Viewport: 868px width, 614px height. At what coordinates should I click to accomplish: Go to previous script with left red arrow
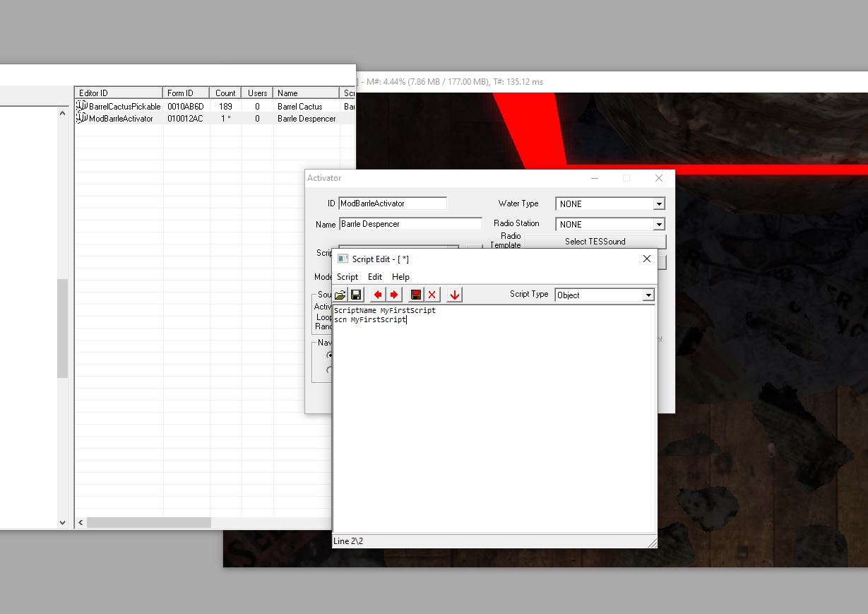378,295
